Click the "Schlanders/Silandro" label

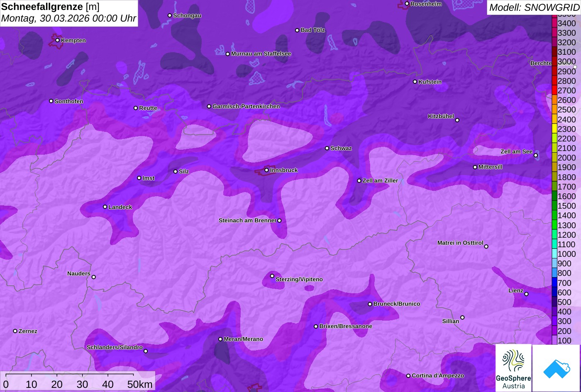(x=115, y=347)
